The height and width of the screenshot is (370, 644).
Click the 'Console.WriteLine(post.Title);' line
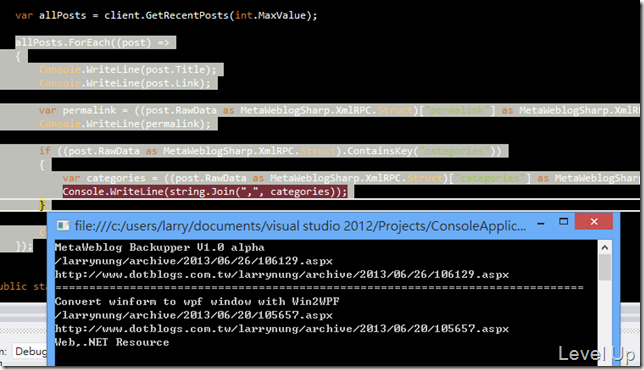tap(128, 69)
